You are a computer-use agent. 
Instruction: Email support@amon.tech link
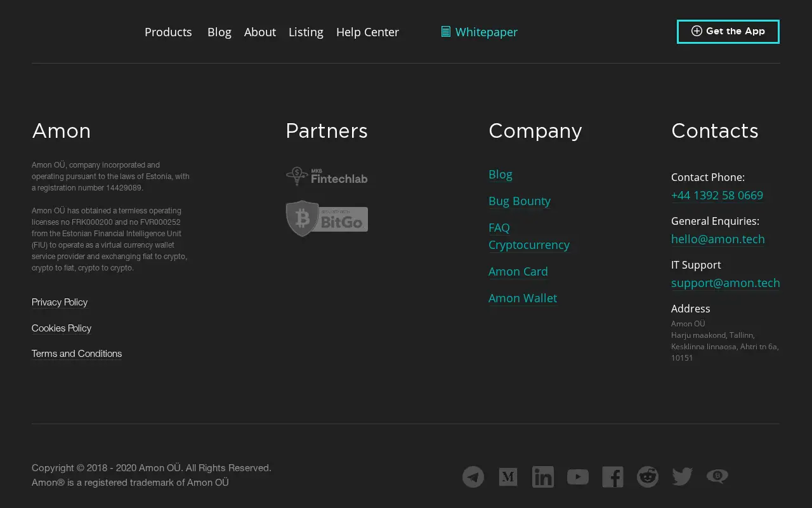(726, 283)
